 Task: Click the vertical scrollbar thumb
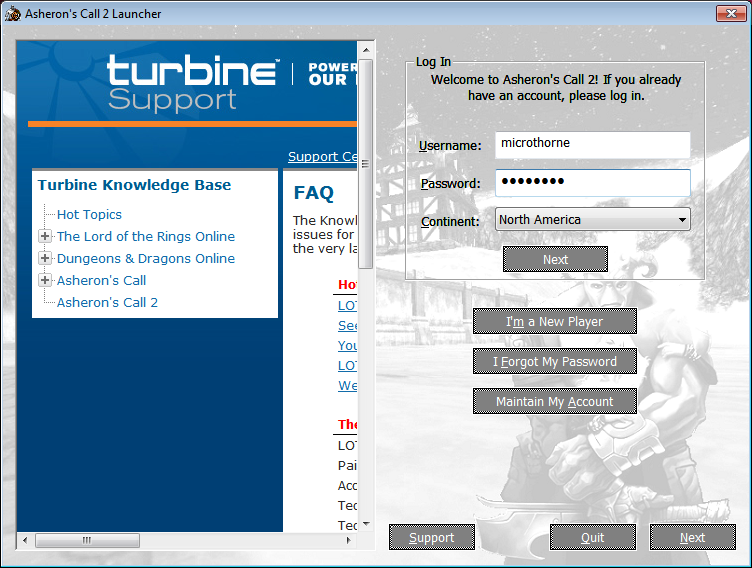point(366,164)
